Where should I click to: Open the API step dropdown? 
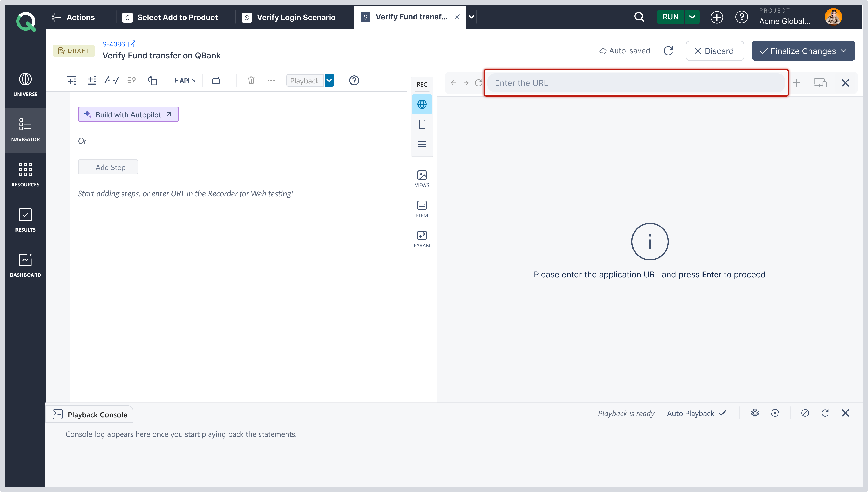click(x=184, y=80)
